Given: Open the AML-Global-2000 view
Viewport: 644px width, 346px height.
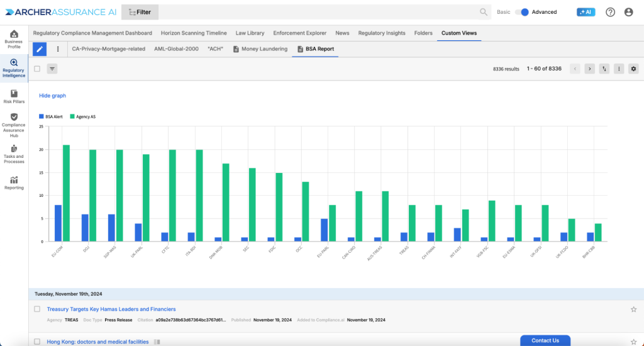Looking at the screenshot, I should pyautogui.click(x=176, y=49).
